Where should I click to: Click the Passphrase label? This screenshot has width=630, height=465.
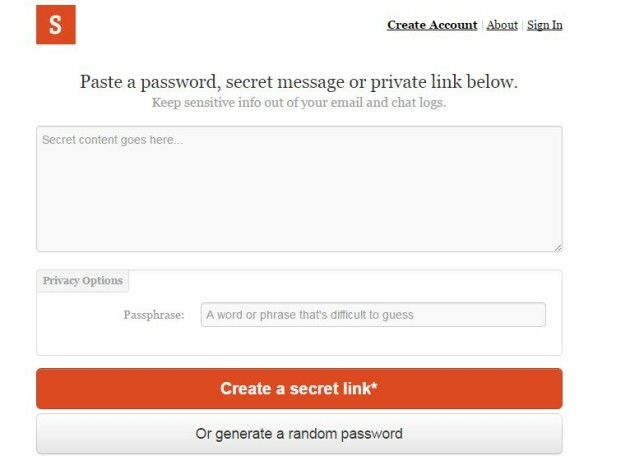point(154,315)
